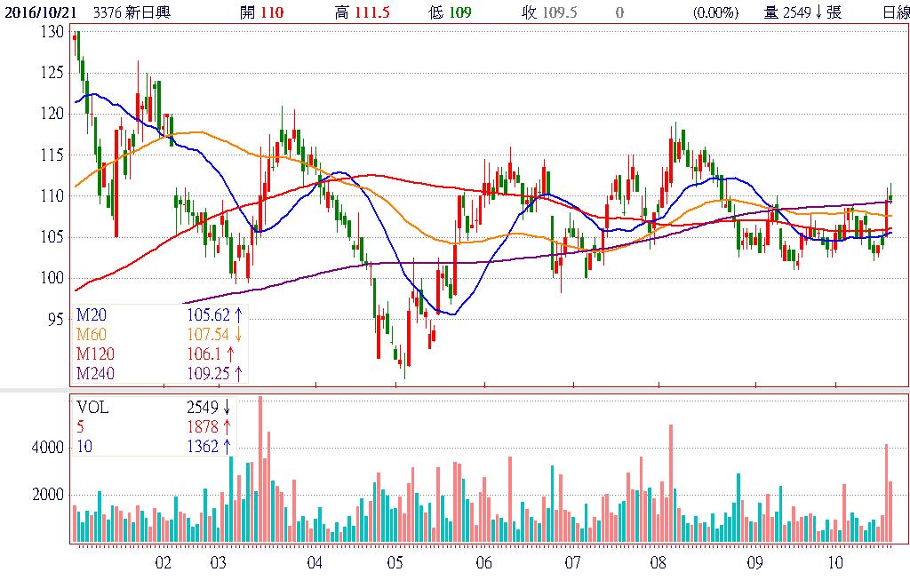Screen dimensions: 910x588
Task: Click the 05 month label on time axis
Action: 395,563
